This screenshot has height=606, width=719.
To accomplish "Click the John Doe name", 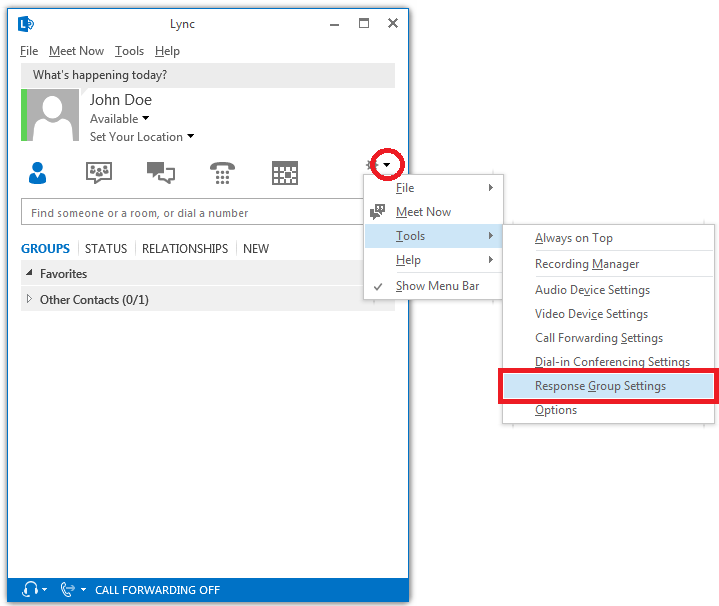I will (121, 100).
